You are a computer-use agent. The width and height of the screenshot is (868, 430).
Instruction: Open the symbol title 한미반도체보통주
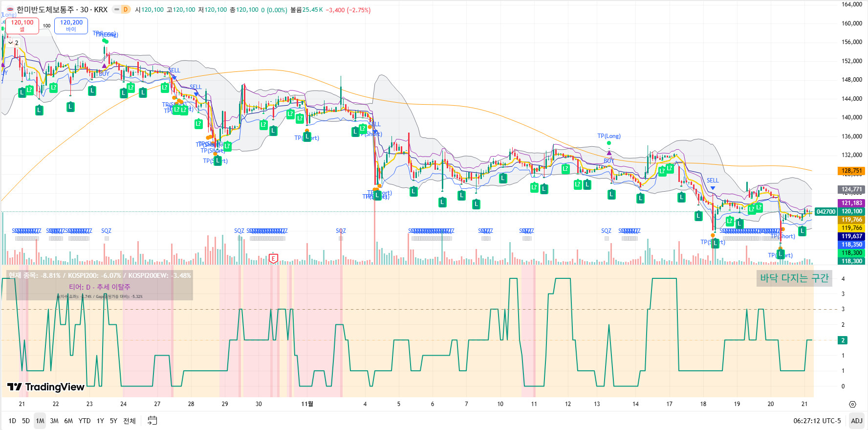[45, 10]
